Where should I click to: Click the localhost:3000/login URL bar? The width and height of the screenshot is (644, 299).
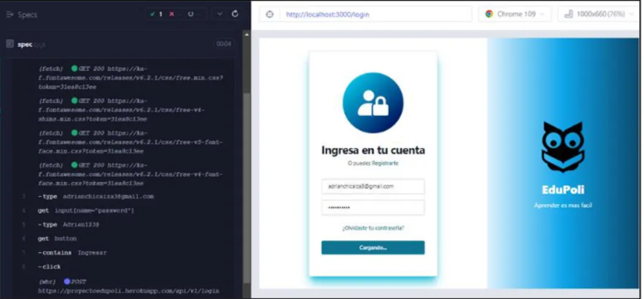376,14
